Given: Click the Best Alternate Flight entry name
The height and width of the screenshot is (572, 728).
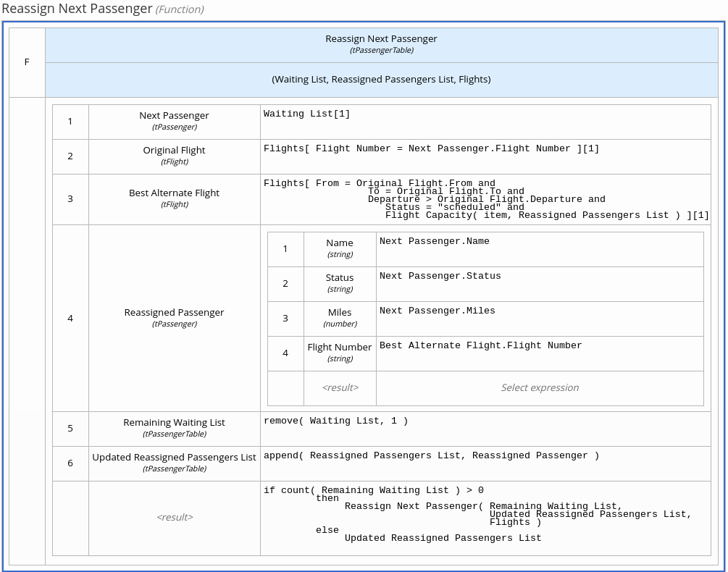Looking at the screenshot, I should coord(174,198).
